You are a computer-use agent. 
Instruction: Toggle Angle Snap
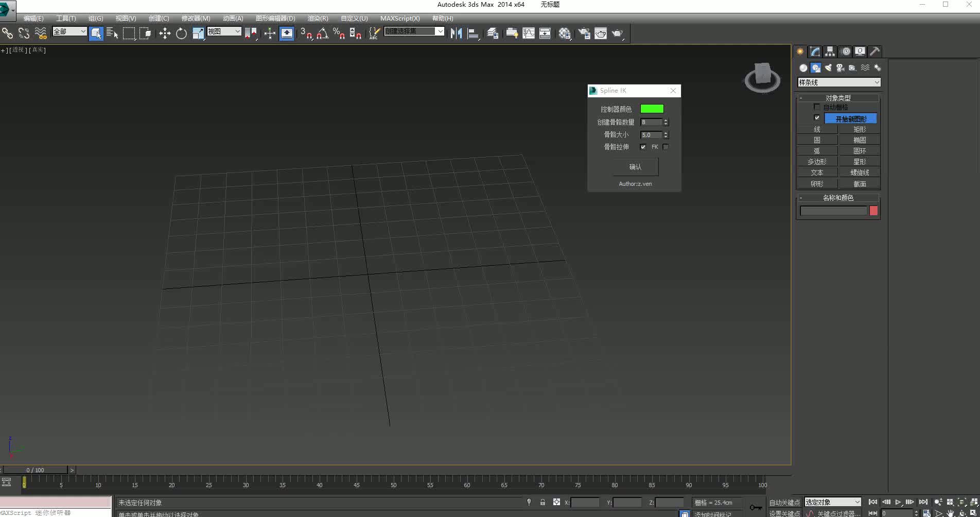pyautogui.click(x=323, y=33)
